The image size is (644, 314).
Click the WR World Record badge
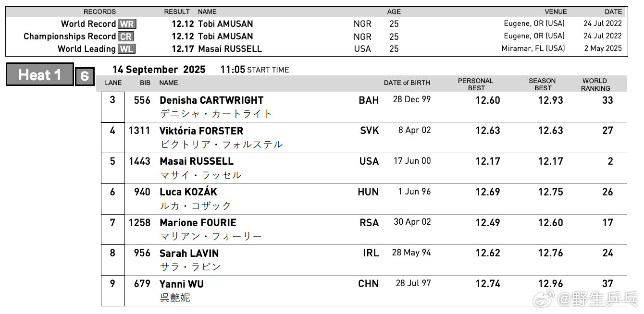[x=127, y=24]
